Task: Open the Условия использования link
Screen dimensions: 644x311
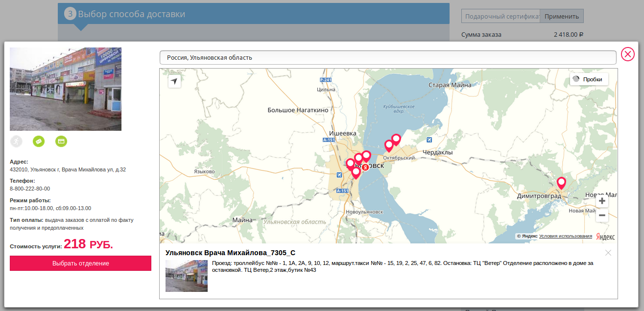Action: (565, 236)
